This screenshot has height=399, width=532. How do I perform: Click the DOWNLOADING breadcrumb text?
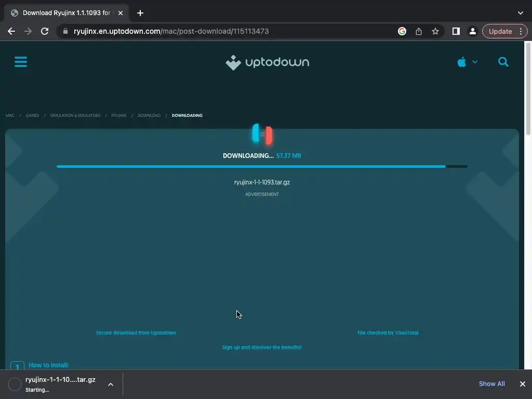click(187, 115)
